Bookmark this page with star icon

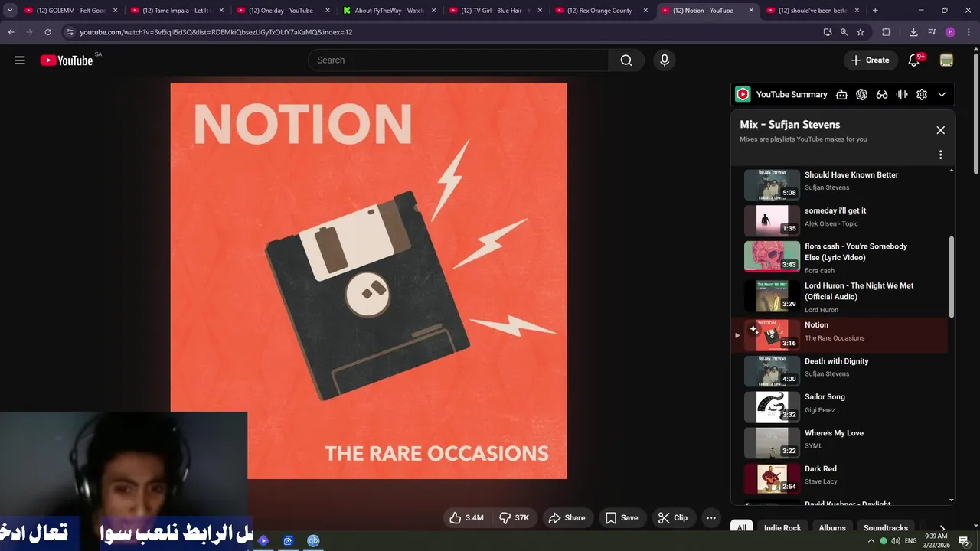(x=861, y=32)
